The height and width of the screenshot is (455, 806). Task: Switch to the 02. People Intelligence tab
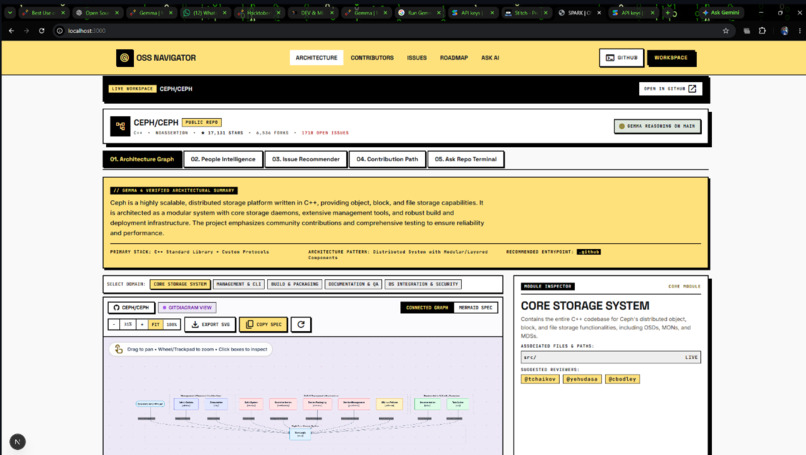(223, 159)
